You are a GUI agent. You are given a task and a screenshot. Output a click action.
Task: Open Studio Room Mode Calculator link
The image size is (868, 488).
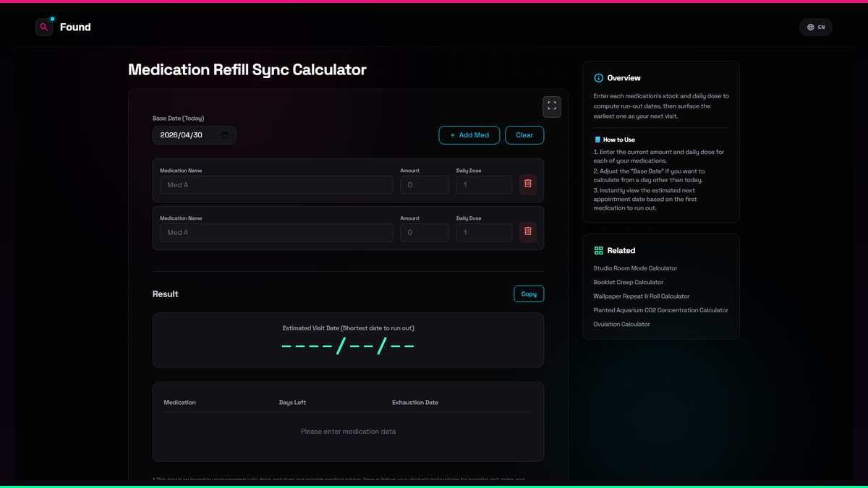pyautogui.click(x=635, y=268)
